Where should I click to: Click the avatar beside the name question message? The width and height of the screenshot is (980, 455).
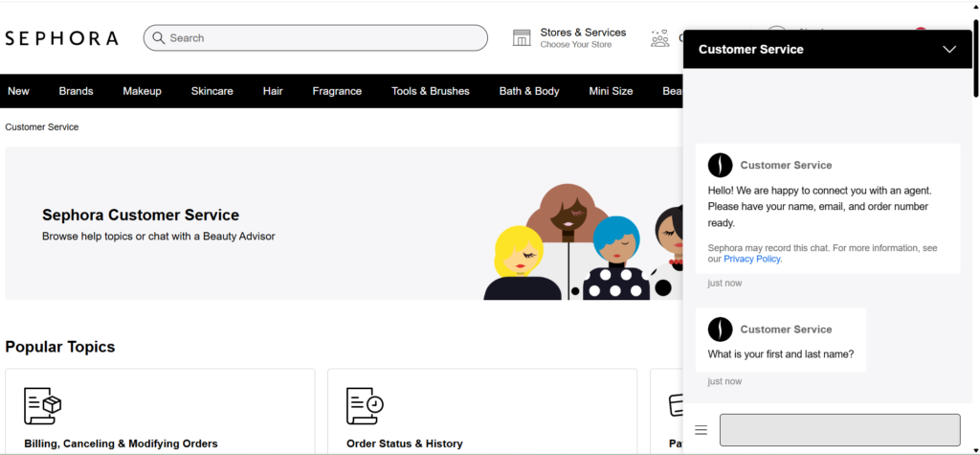coord(720,330)
